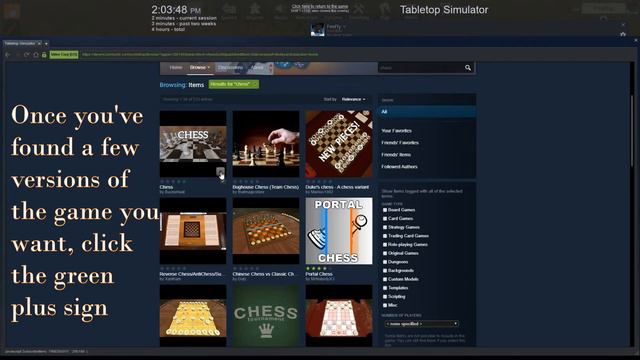Click the green padlock security icon

(x=44, y=55)
